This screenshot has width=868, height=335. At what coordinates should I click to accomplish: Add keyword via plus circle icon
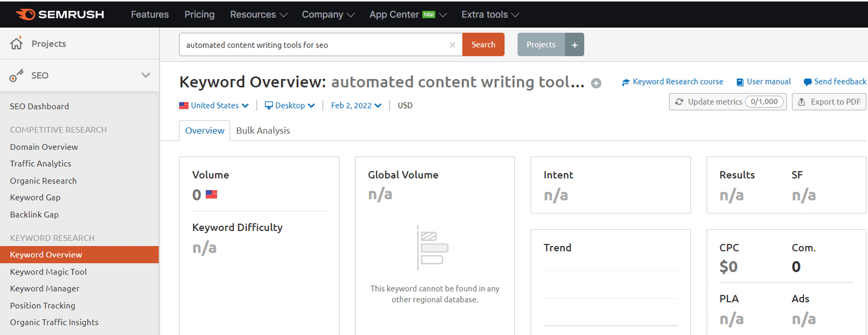pyautogui.click(x=596, y=83)
